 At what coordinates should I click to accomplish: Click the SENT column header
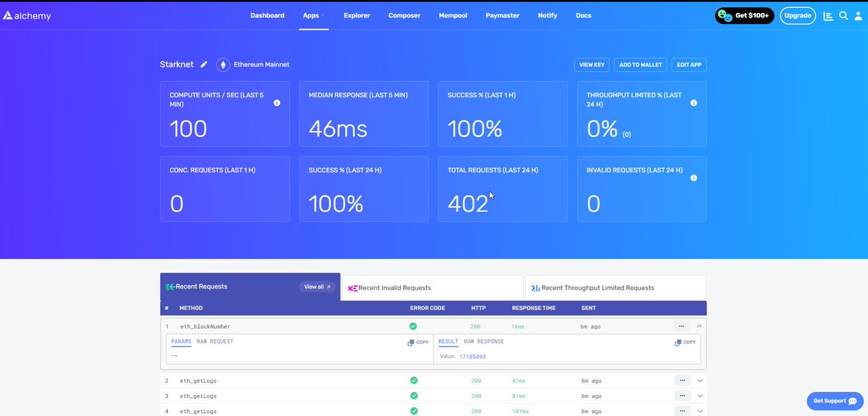point(589,308)
